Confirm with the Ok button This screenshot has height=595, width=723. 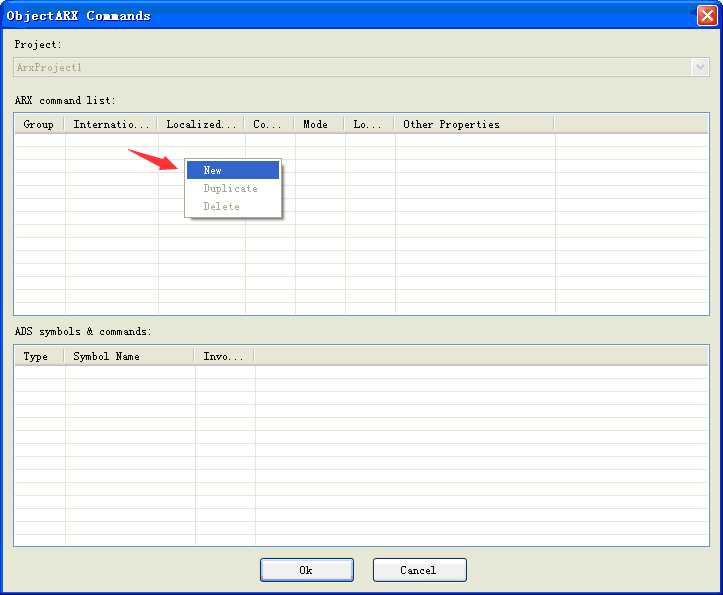[307, 570]
